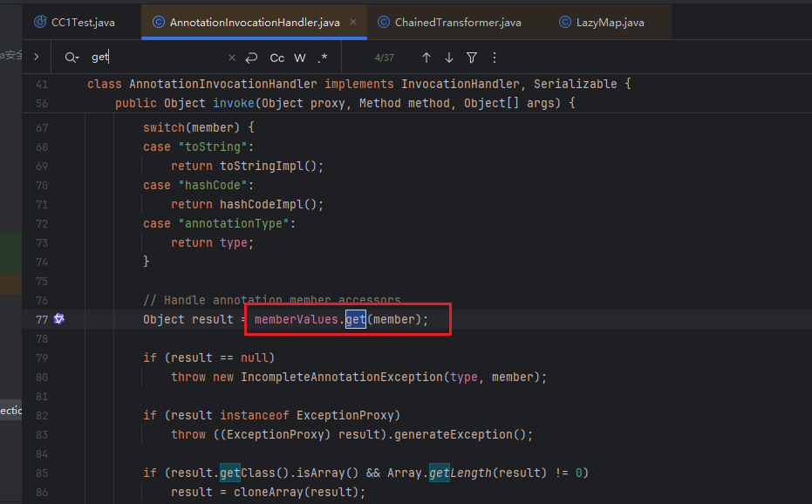Open the search filter options
This screenshot has height=504, width=812.
(472, 58)
